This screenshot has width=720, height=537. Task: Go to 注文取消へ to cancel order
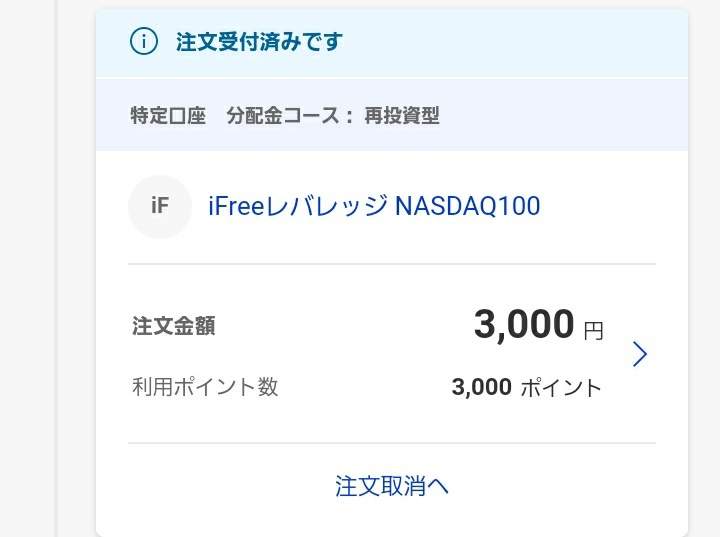pyautogui.click(x=392, y=486)
